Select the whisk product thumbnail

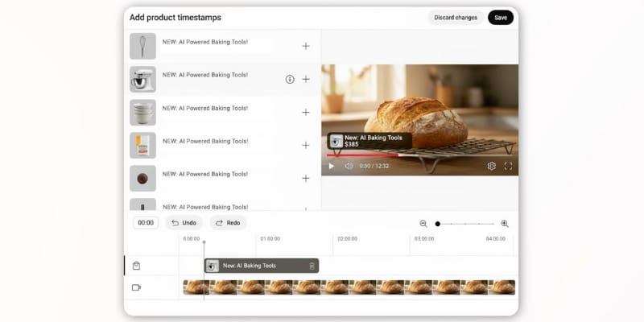(143, 46)
